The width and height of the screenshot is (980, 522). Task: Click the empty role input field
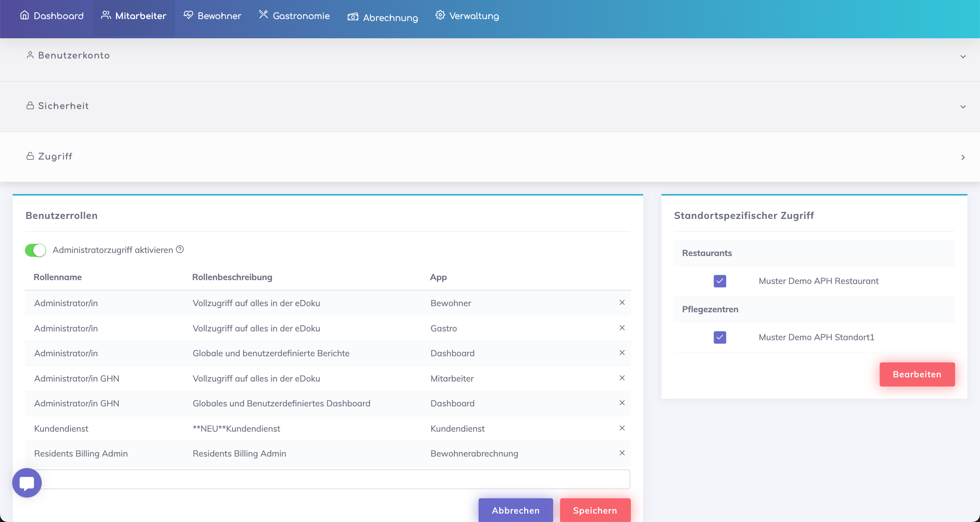333,479
